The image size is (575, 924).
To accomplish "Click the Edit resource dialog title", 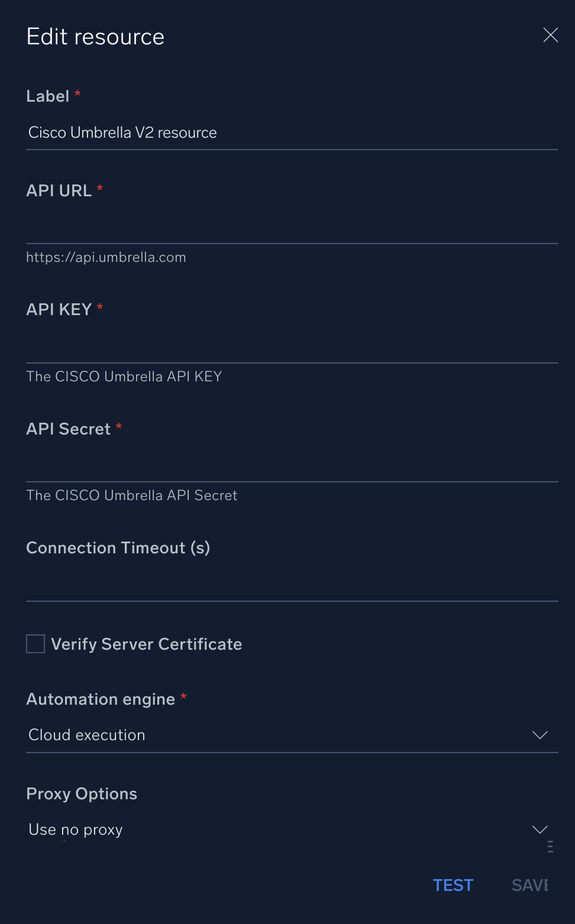I will tap(95, 36).
